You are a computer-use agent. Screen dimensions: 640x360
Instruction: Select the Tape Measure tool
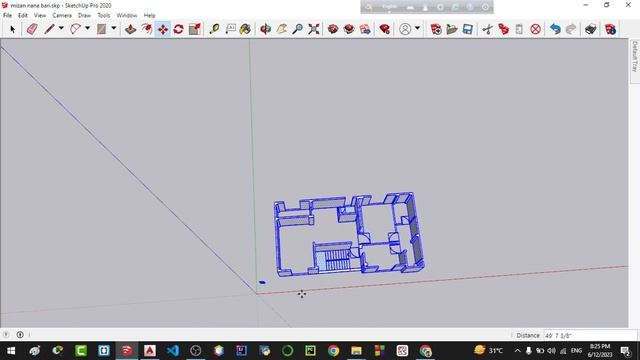214,29
